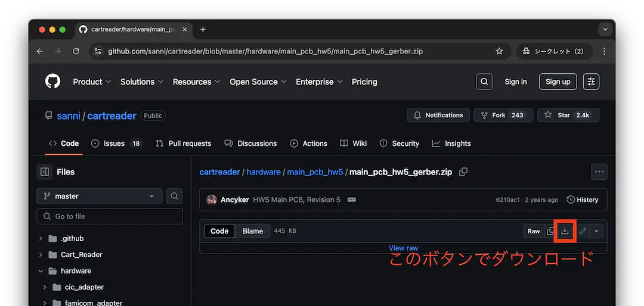Open the Solutions menu

click(x=142, y=82)
